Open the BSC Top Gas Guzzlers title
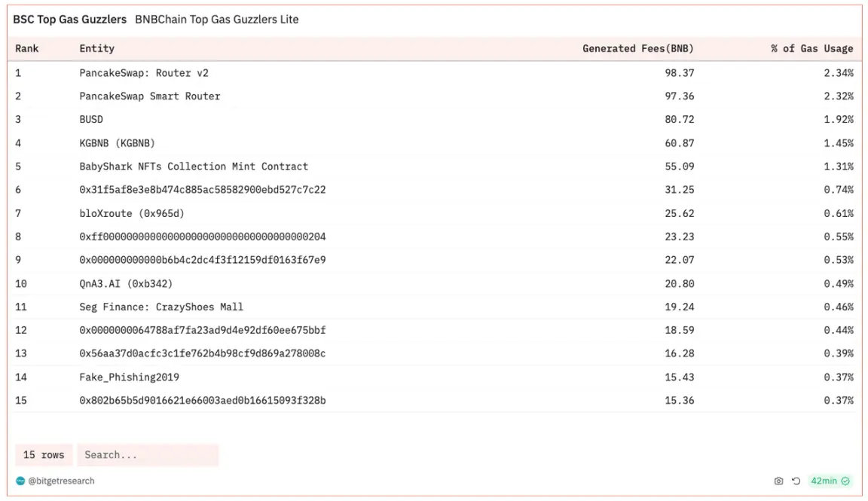Image resolution: width=868 pixels, height=501 pixels. 70,20
